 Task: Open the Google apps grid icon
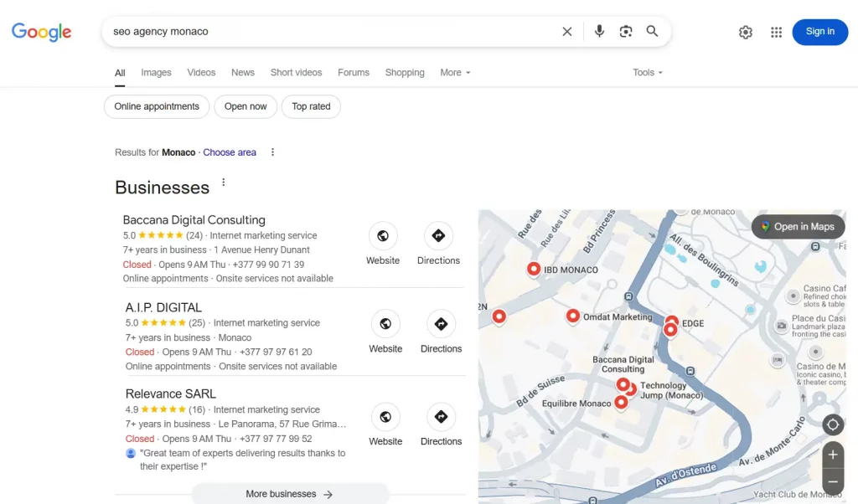(776, 33)
